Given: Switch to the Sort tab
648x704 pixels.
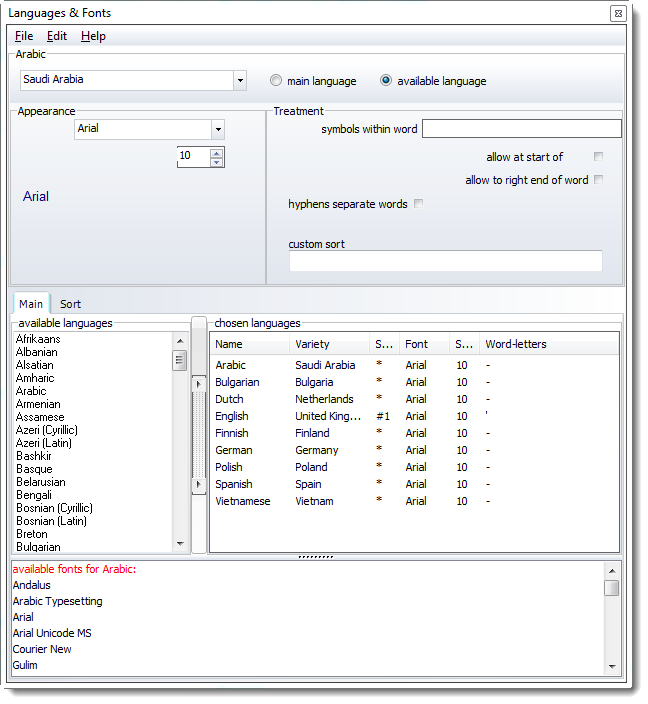Looking at the screenshot, I should [x=70, y=304].
